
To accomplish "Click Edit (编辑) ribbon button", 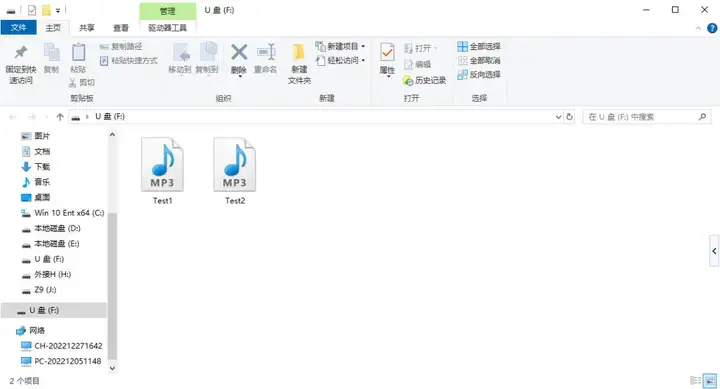I will [417, 64].
